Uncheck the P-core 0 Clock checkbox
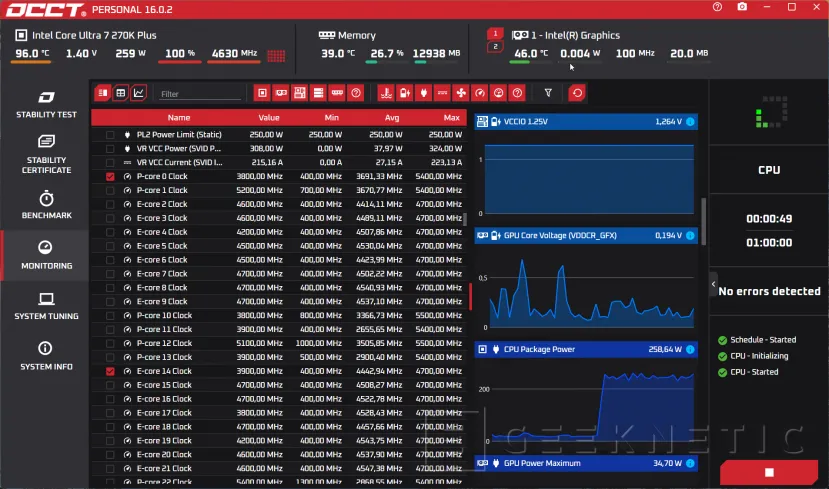The width and height of the screenshot is (829, 489). click(110, 176)
